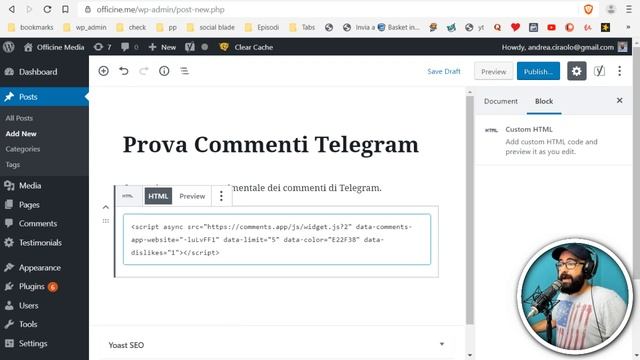Open content structure info icon
Image resolution: width=640 pixels, height=360 pixels.
tap(164, 71)
